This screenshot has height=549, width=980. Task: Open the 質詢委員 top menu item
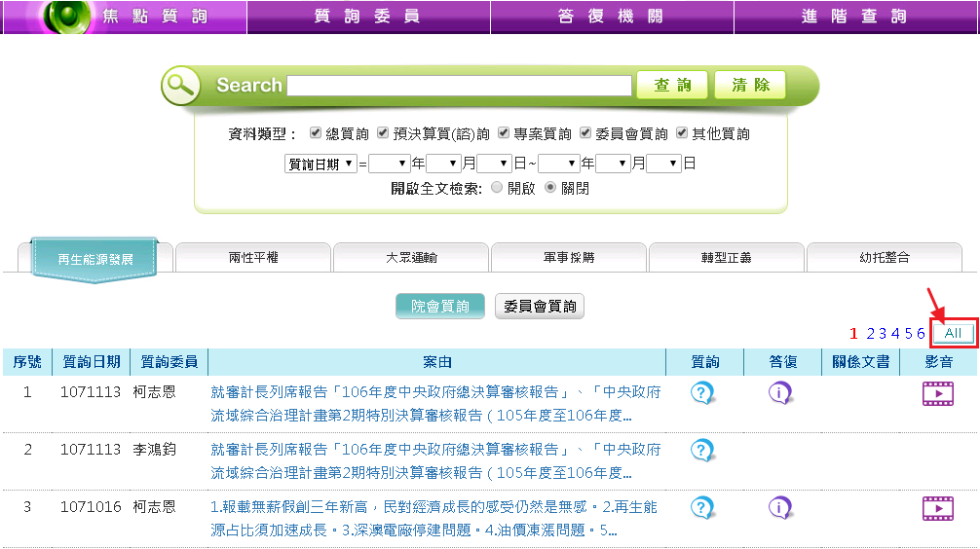point(367,17)
